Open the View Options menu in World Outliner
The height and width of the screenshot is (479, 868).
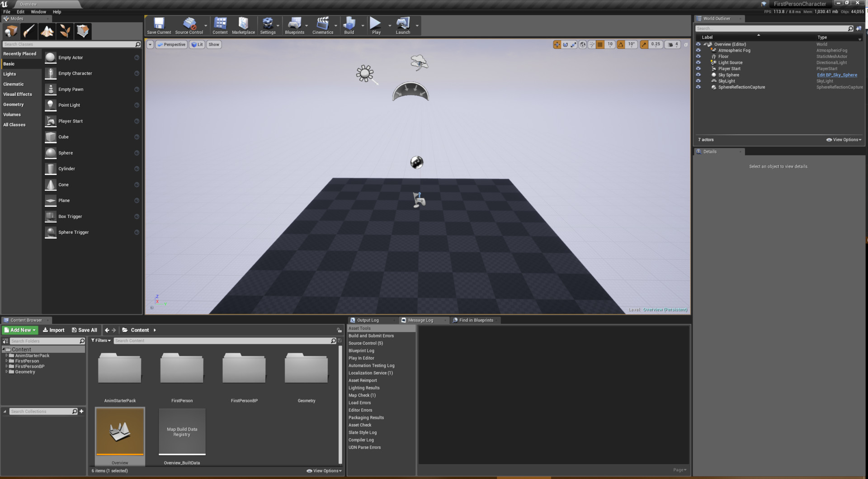coord(844,140)
